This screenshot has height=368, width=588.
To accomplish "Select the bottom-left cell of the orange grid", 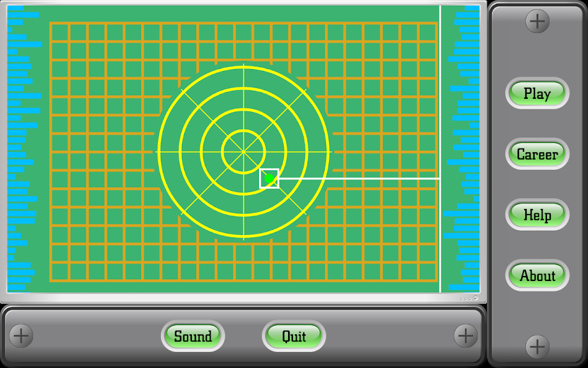I will [x=60, y=272].
